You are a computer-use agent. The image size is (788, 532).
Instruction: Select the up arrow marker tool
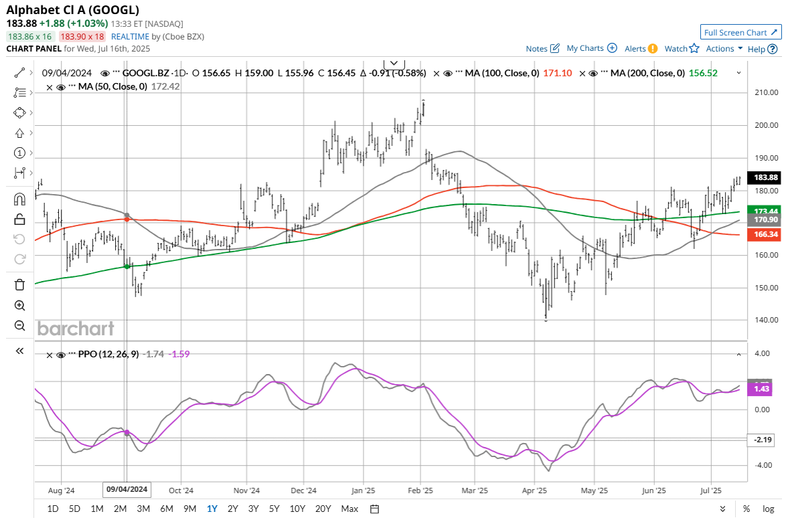[x=19, y=133]
